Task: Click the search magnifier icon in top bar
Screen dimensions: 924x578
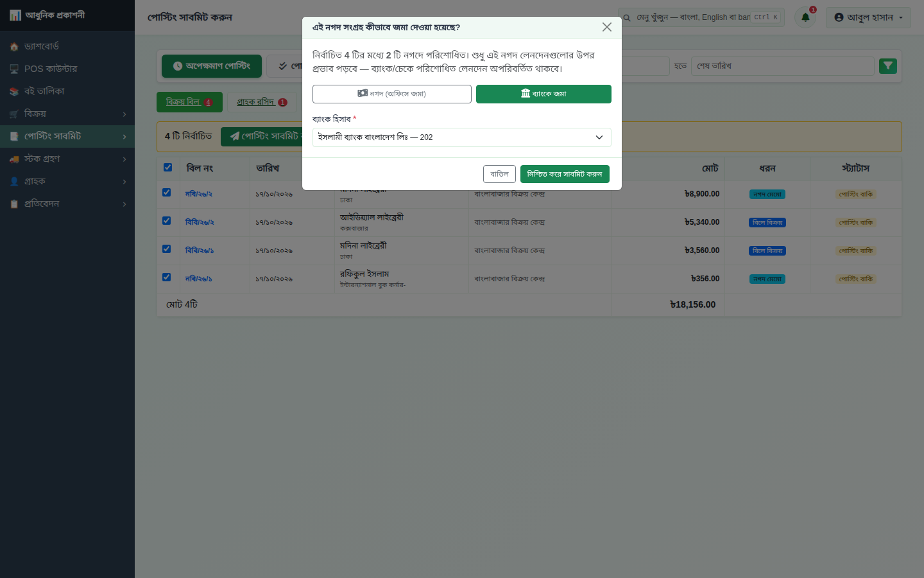Action: [627, 17]
